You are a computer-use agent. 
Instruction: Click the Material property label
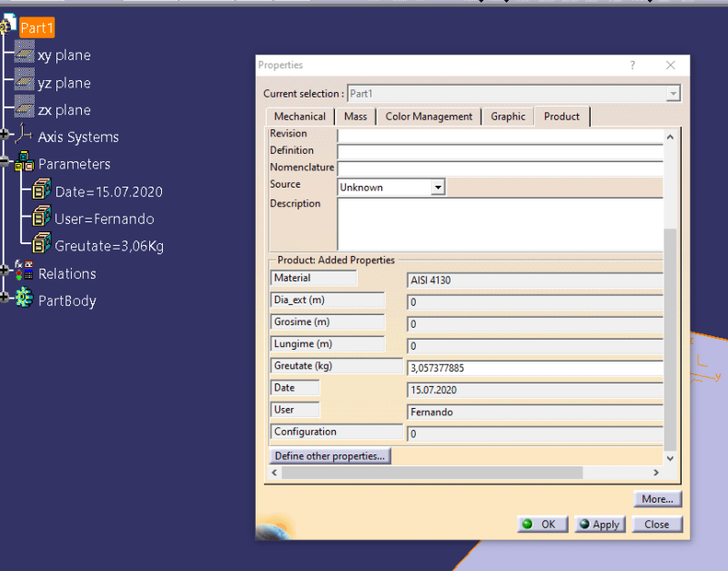313,278
